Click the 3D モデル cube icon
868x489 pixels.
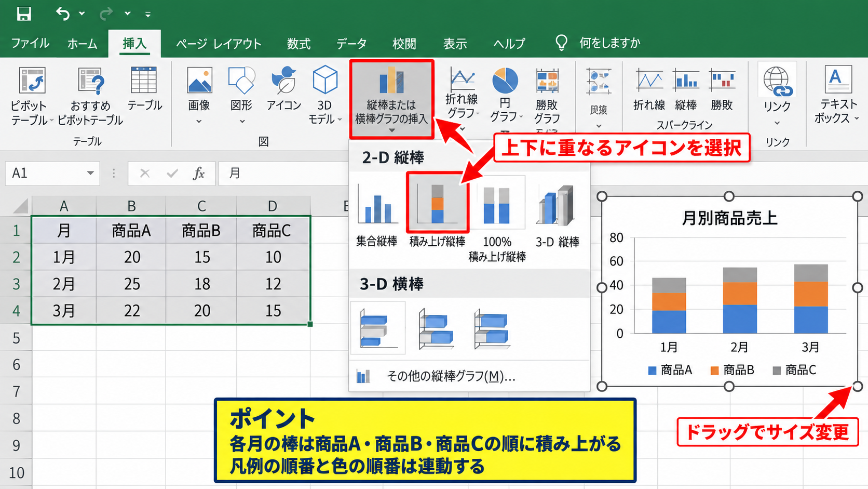(x=325, y=80)
